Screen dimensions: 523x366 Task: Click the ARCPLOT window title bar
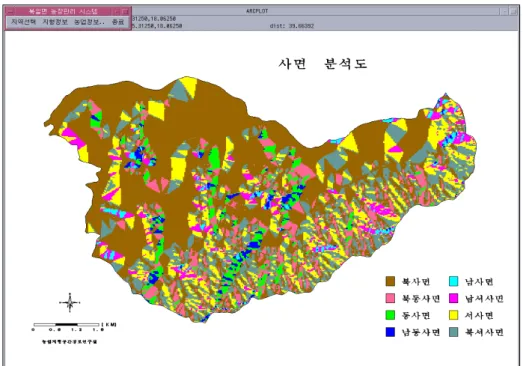tap(257, 11)
